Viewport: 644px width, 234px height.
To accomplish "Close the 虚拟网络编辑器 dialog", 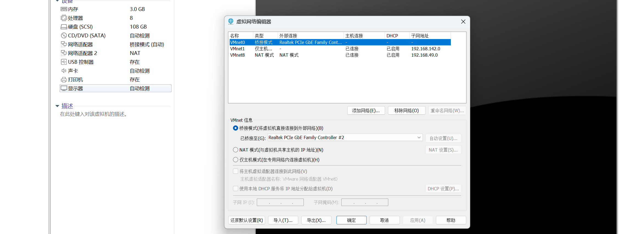I will pyautogui.click(x=463, y=21).
